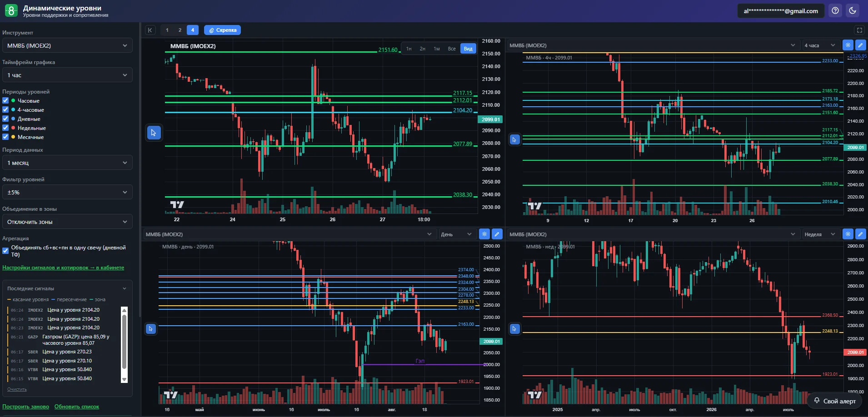Click the Скрепка button
The image size is (868, 417).
pos(223,30)
